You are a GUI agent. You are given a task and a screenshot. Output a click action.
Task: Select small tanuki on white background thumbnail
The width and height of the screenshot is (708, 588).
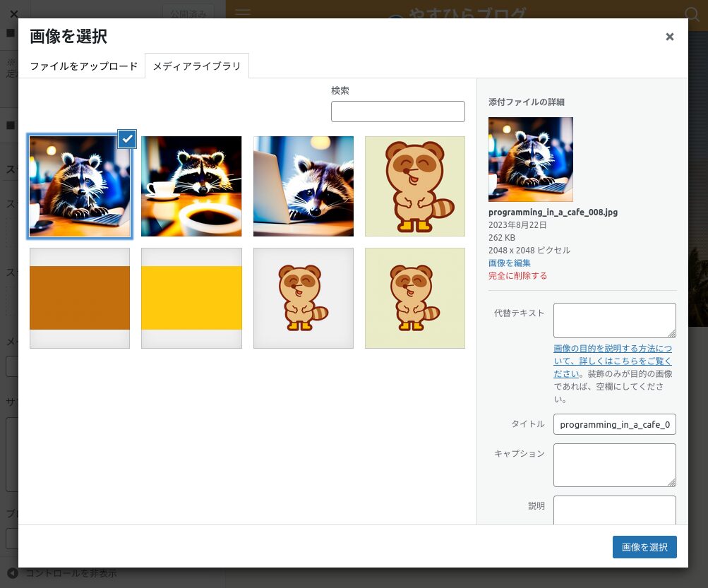[304, 298]
